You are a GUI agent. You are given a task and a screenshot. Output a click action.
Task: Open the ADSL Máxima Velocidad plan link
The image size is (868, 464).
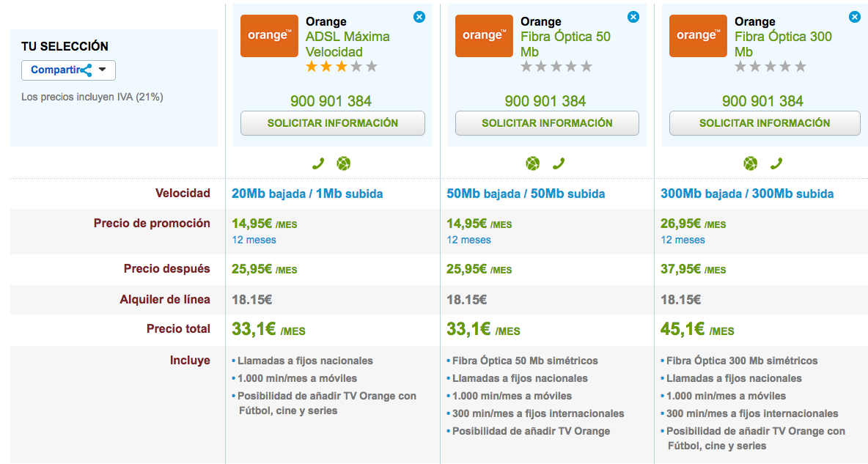[x=347, y=44]
